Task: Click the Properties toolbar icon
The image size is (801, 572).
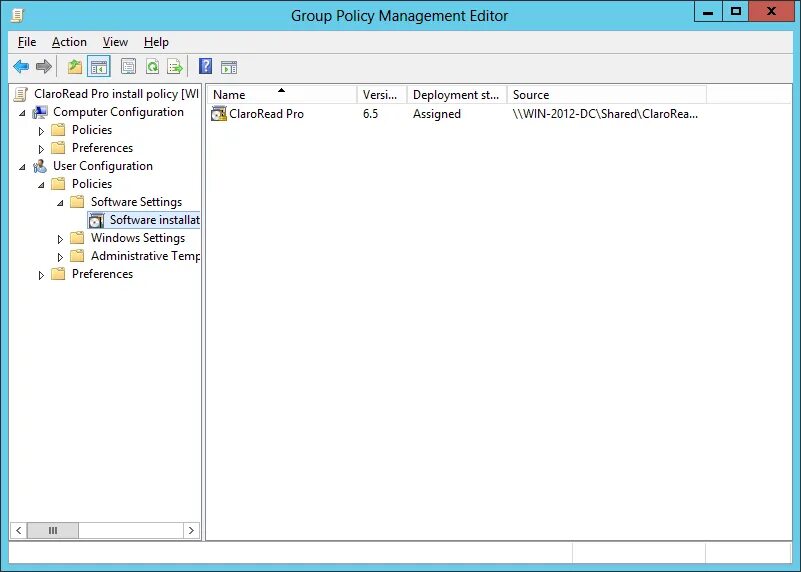Action: point(128,66)
